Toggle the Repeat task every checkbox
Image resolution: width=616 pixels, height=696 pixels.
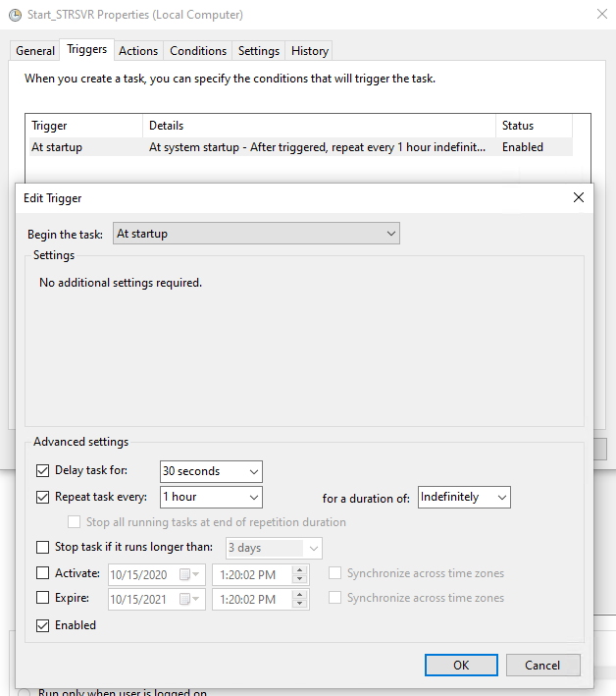(x=42, y=497)
